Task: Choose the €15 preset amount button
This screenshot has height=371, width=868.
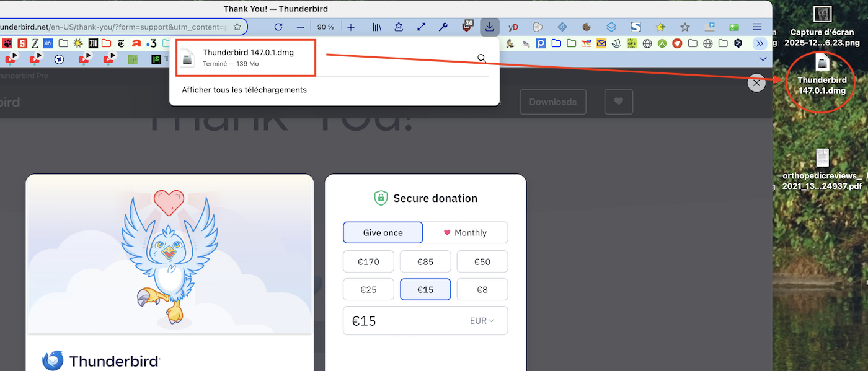Action: pos(425,289)
